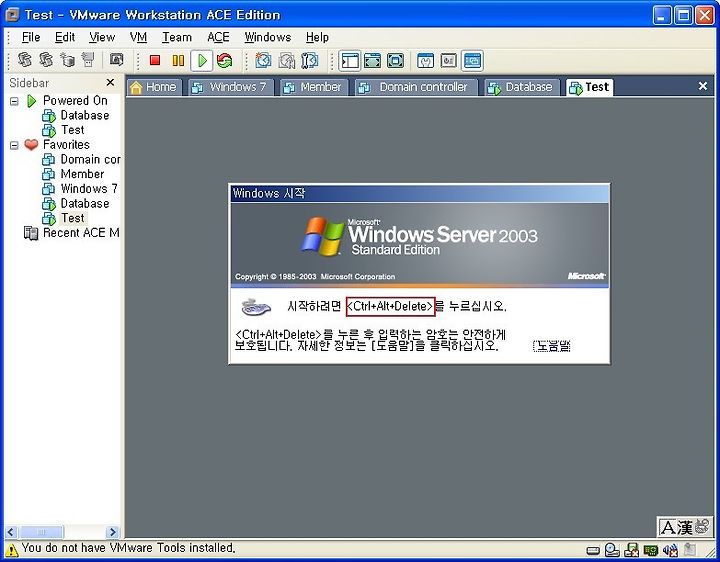
Task: Click the fourth device-shaped toolbar icon
Action: (88, 60)
